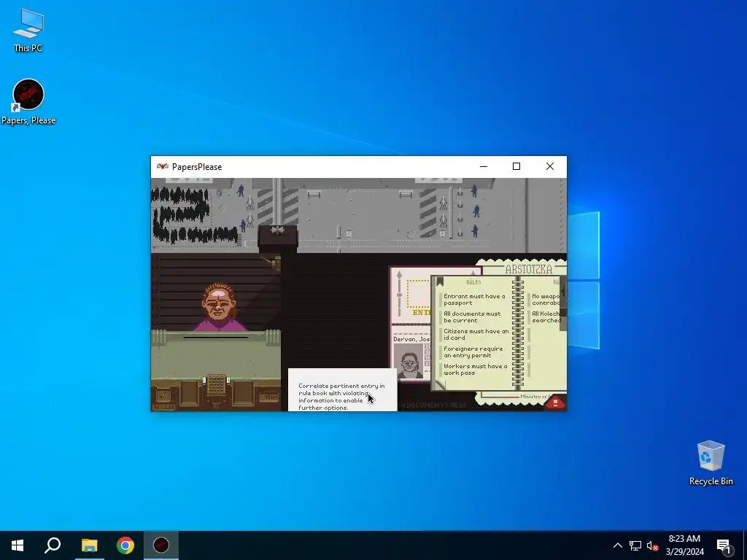The width and height of the screenshot is (747, 560).
Task: Click the passport photo of the entrant
Action: (410, 361)
